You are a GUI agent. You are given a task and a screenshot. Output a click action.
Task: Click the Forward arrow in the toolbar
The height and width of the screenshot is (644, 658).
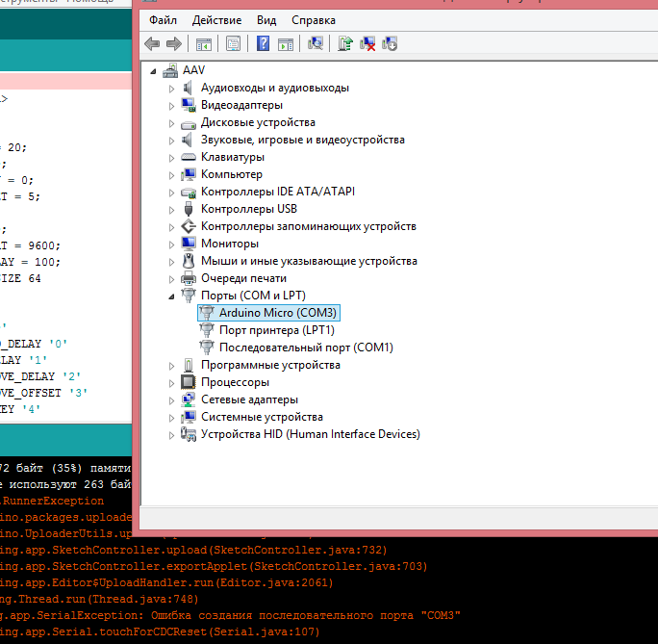click(173, 43)
